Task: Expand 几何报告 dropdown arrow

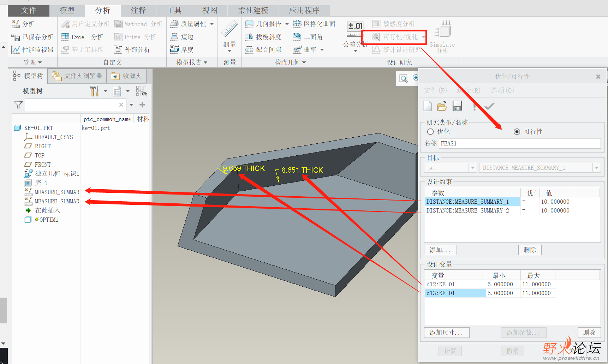Action: (x=287, y=24)
